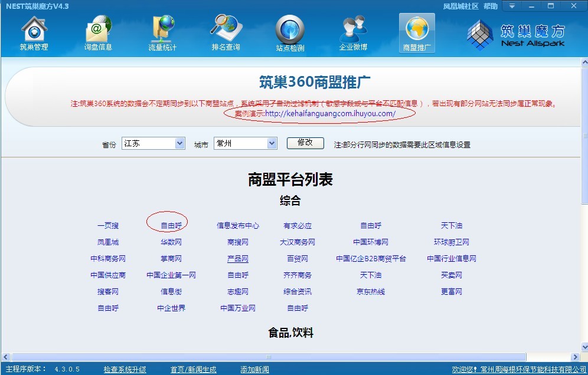Viewport: 588px width, 375px height.
Task: Go to 环球厨卫网
Action: tap(452, 242)
